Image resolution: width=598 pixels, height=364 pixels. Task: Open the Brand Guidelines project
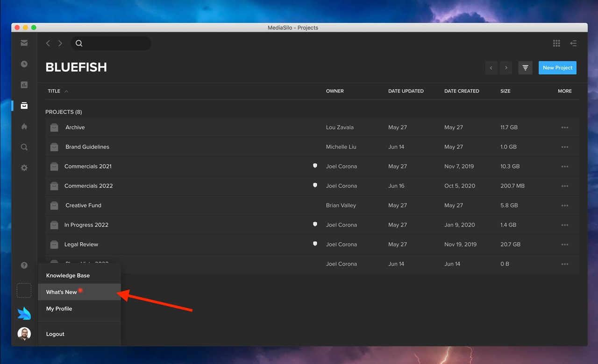[87, 147]
